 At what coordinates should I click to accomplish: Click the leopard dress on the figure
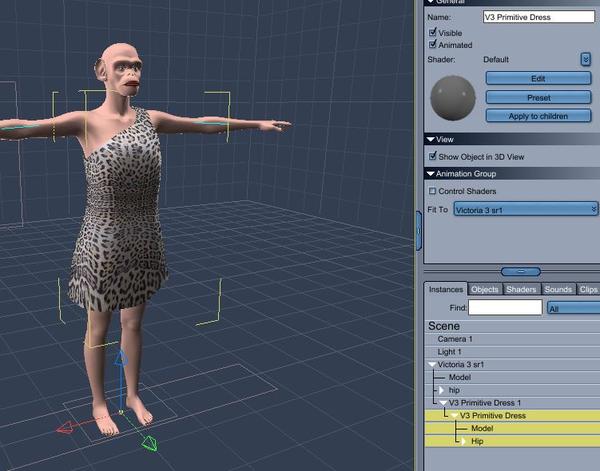pyautogui.click(x=121, y=214)
